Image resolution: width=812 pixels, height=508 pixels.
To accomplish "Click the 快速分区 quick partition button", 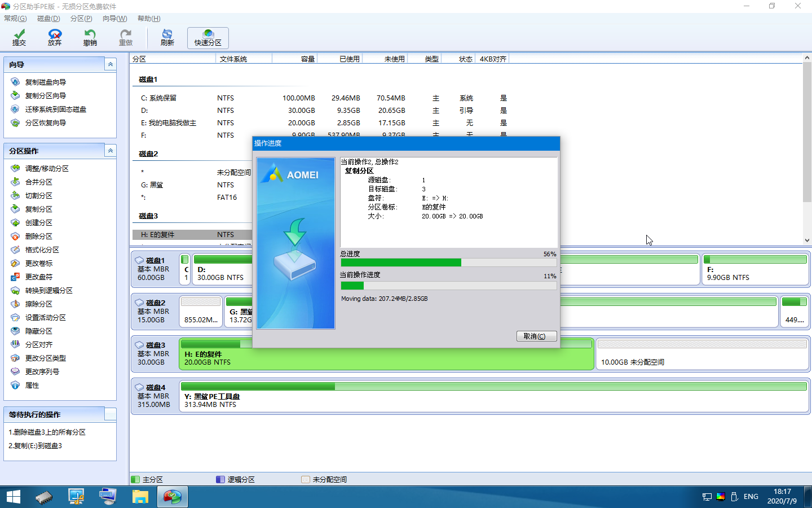I will [208, 38].
